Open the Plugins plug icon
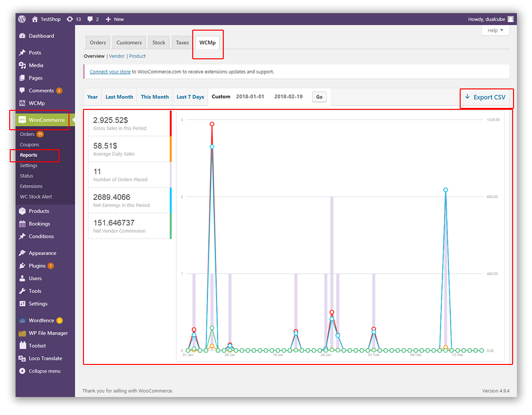Image resolution: width=532 pixels, height=415 pixels. (x=22, y=266)
